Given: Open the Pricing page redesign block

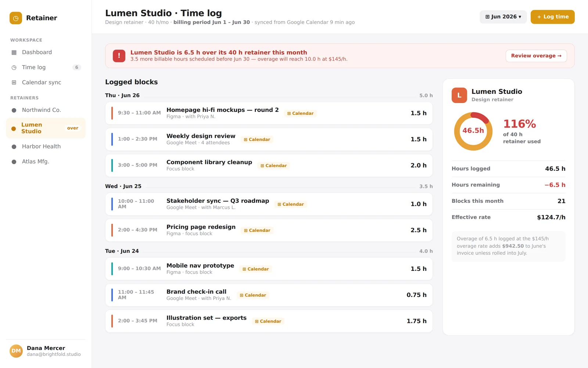Looking at the screenshot, I should (269, 230).
